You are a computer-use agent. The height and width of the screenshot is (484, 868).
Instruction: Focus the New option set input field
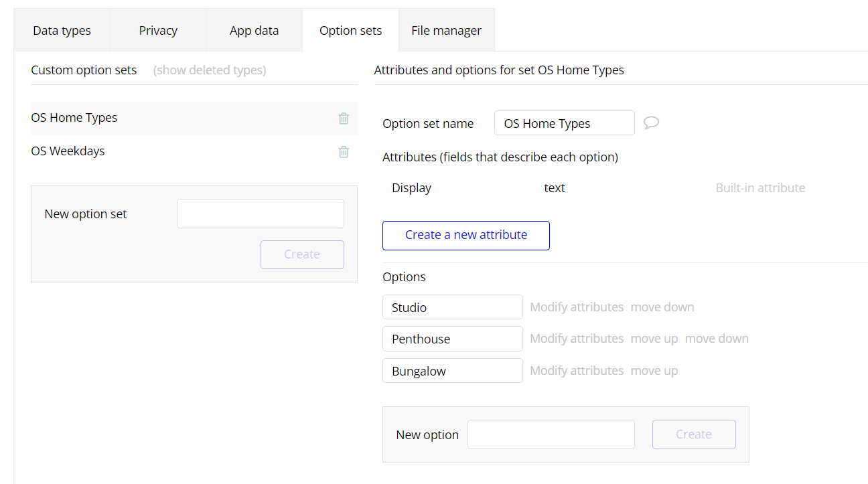[x=261, y=214]
